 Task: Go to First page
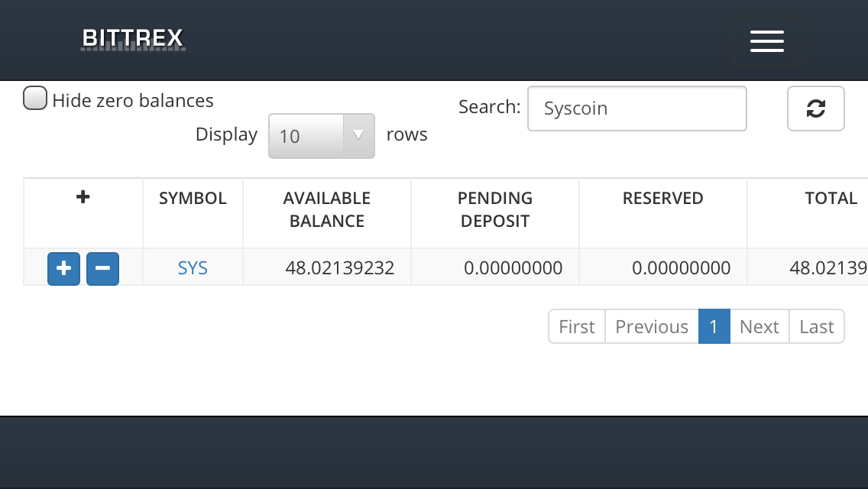point(577,327)
